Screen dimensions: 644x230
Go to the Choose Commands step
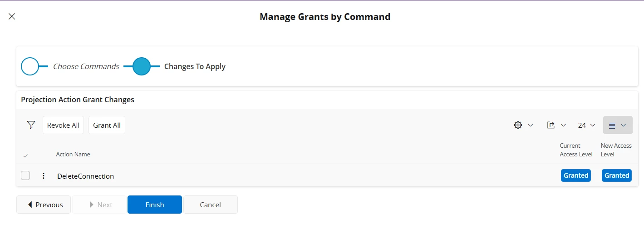pos(86,66)
